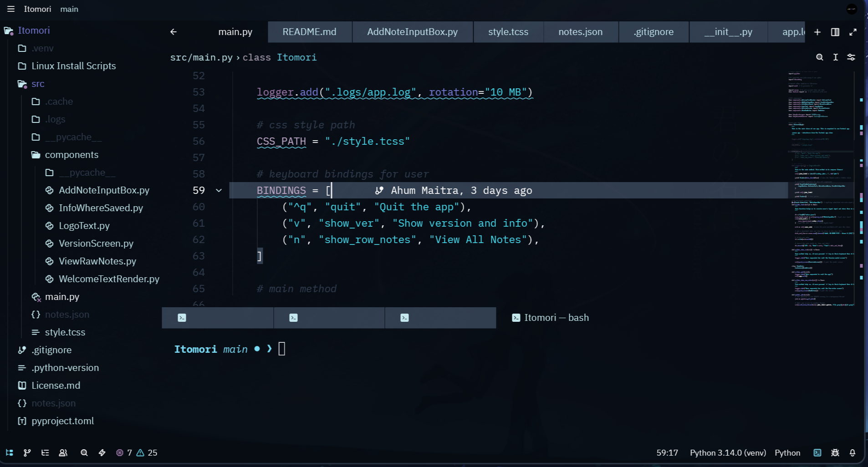This screenshot has width=868, height=467.
Task: Open buffer search magnifier in the editor toolbar
Action: tap(820, 57)
